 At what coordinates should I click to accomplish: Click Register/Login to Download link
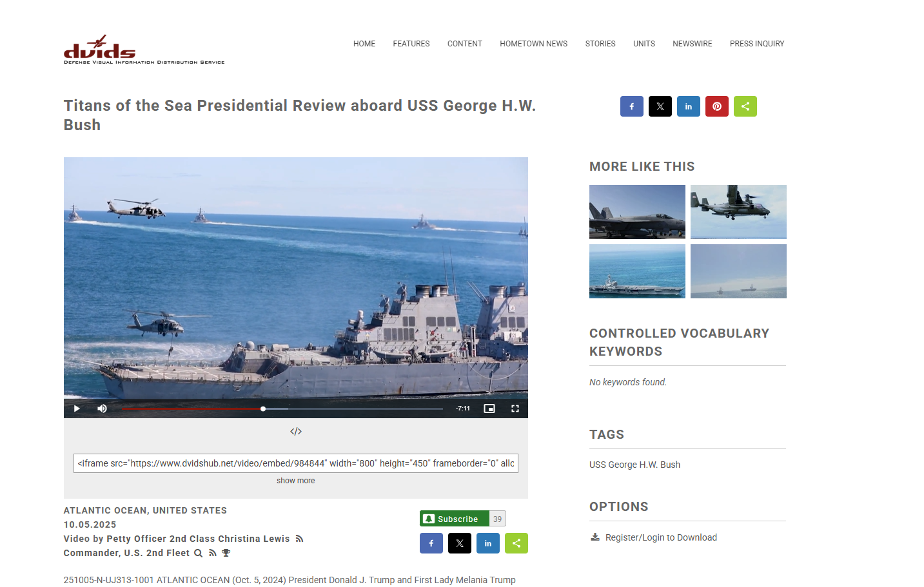click(x=660, y=537)
